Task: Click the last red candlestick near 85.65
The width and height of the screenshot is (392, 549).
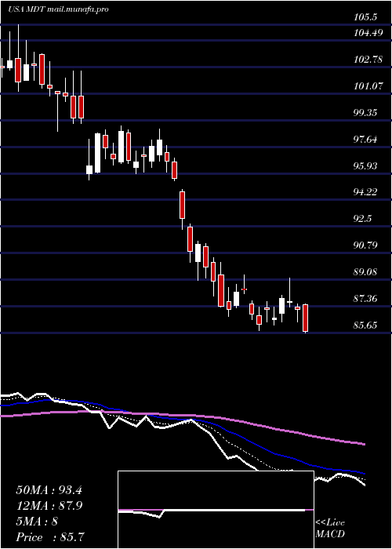Action: pos(305,318)
